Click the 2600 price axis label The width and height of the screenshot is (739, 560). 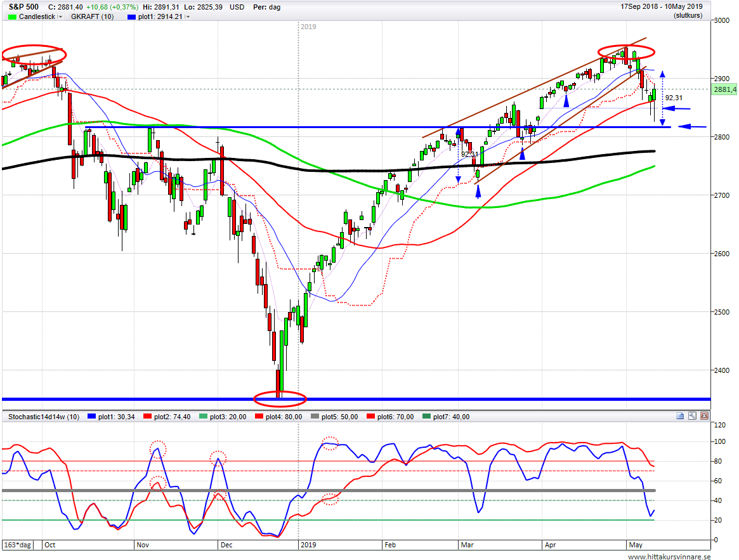[722, 254]
